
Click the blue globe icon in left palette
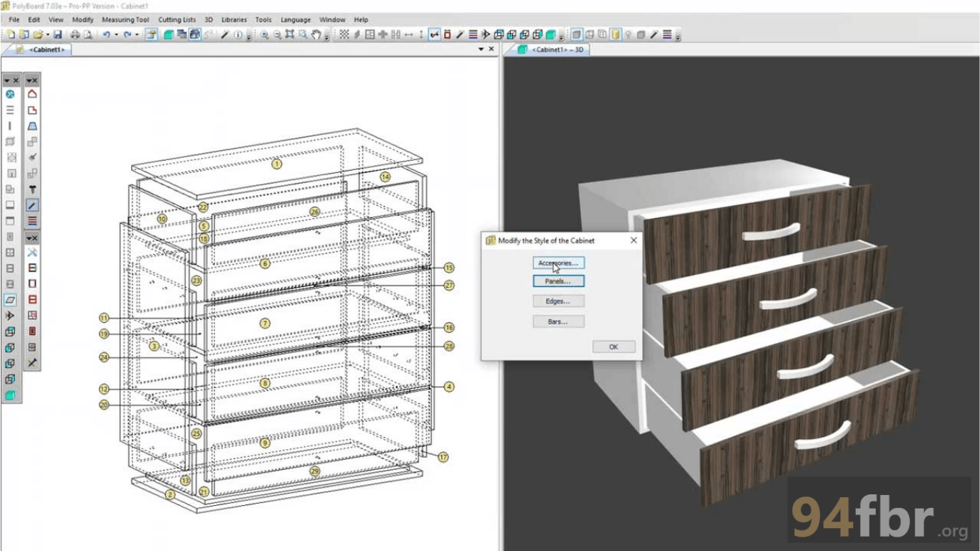(10, 94)
